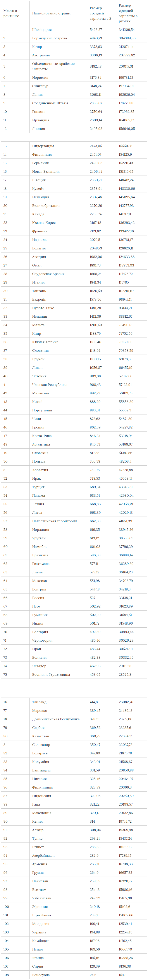The image size is (148, 980).
Task: Click the Швейцария country cell
Action: pos(59,30)
